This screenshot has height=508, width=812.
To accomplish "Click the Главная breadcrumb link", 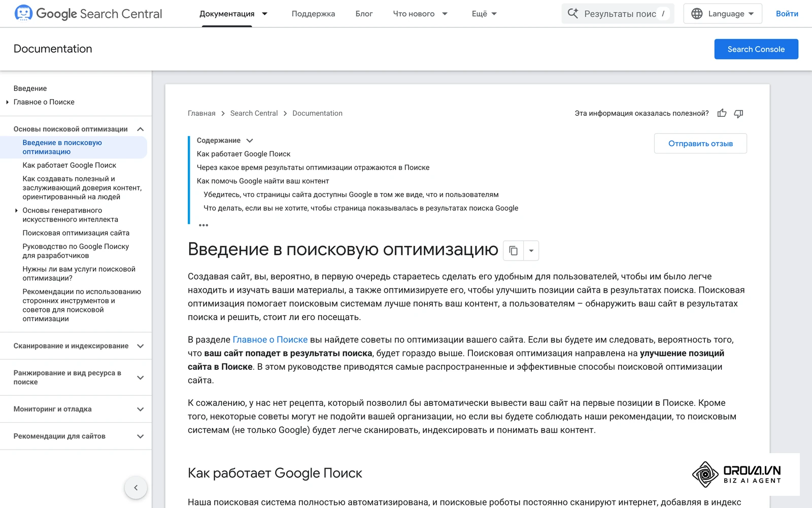I will [x=201, y=113].
